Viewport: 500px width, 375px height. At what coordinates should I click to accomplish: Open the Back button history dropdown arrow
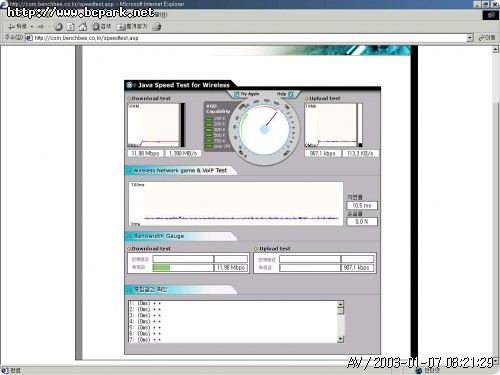coord(32,26)
